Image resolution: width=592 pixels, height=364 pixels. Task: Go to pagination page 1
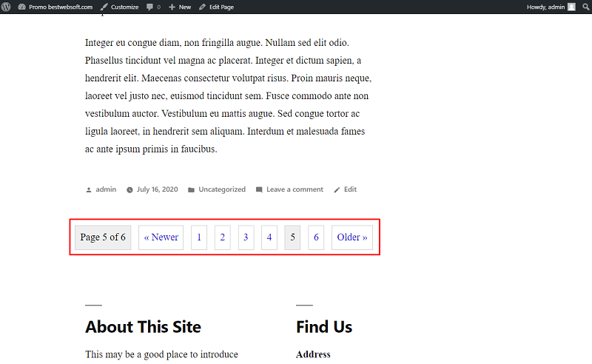click(x=199, y=237)
